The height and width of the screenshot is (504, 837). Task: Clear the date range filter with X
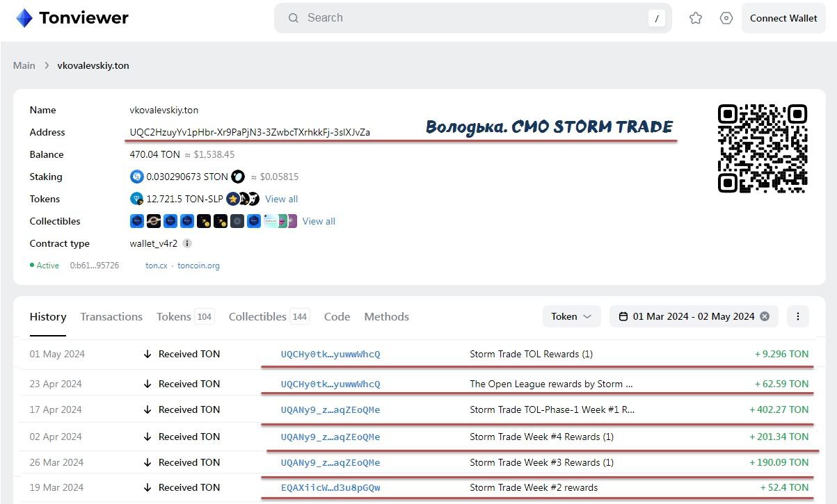pos(765,316)
